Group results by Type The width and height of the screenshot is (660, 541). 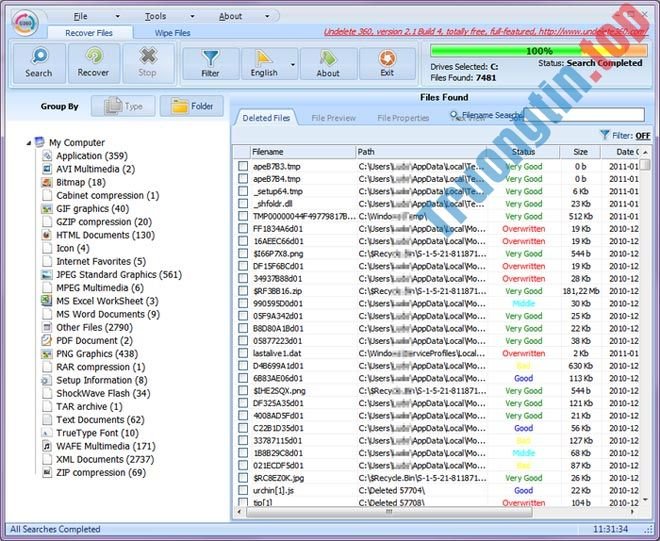click(123, 106)
